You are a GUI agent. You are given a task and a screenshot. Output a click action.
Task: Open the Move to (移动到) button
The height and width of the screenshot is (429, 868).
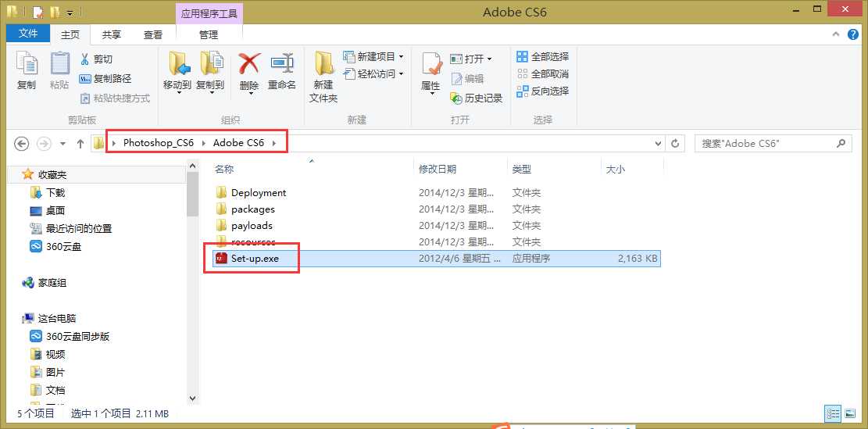[x=177, y=72]
